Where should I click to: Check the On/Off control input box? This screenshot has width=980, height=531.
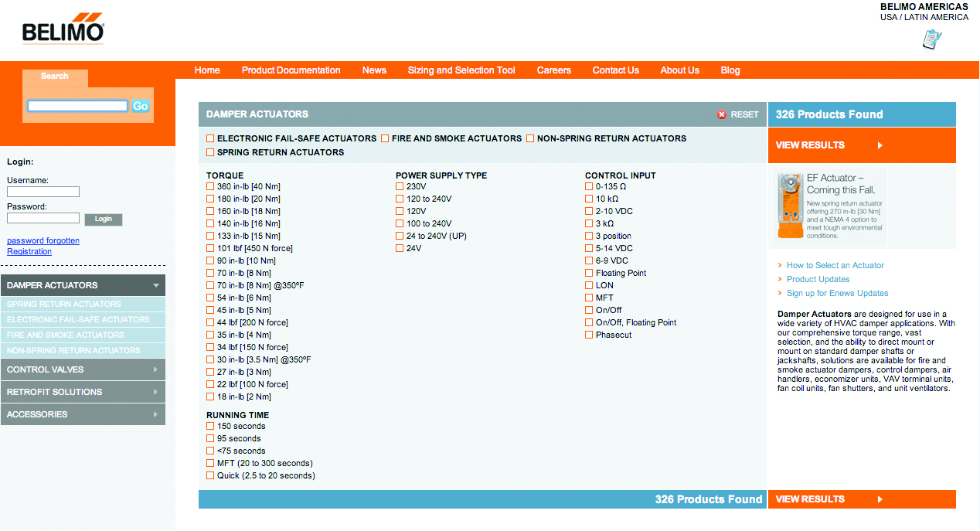point(589,310)
